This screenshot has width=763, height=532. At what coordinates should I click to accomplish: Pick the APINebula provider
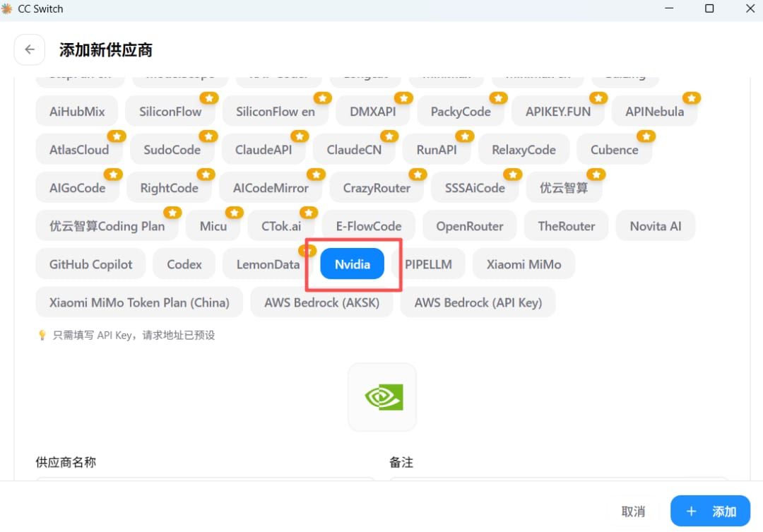pyautogui.click(x=654, y=112)
